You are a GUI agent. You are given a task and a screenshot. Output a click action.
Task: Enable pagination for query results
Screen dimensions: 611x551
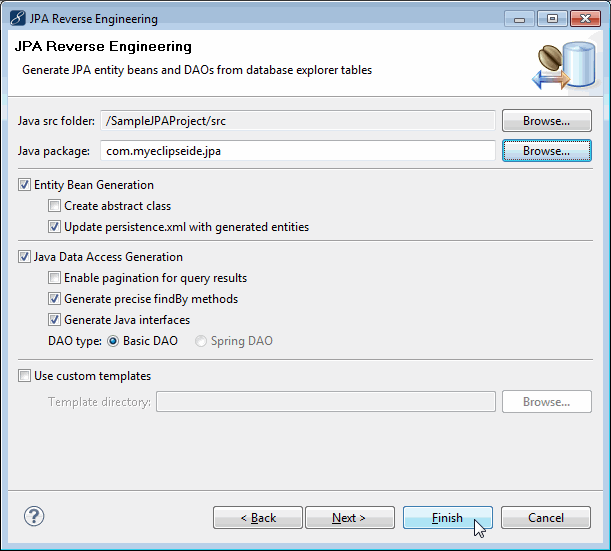(55, 278)
